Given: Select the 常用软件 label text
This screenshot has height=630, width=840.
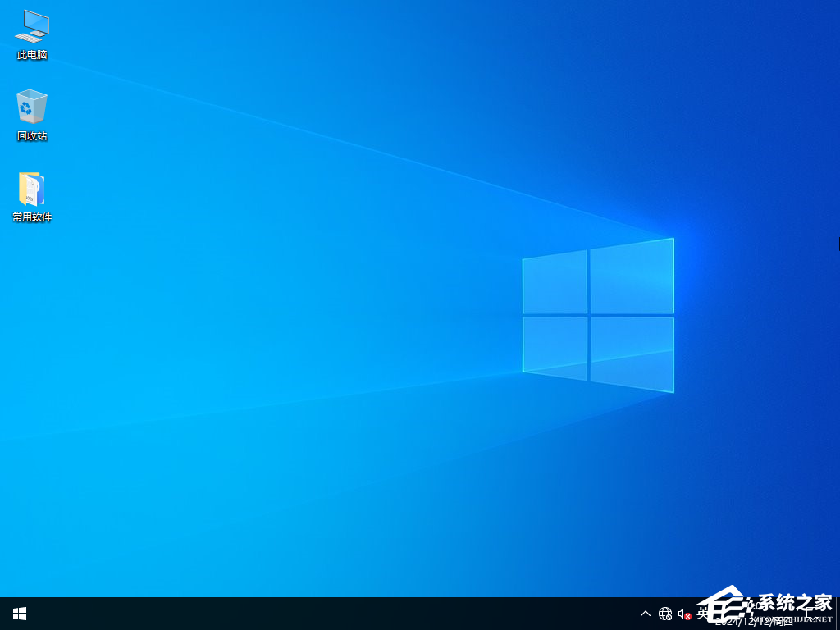Looking at the screenshot, I should pos(31,217).
